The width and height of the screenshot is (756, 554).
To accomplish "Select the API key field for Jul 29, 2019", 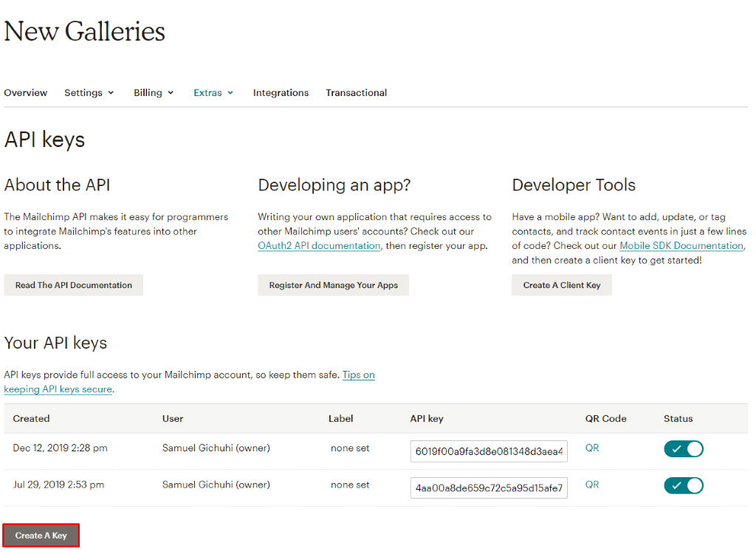I will point(489,488).
